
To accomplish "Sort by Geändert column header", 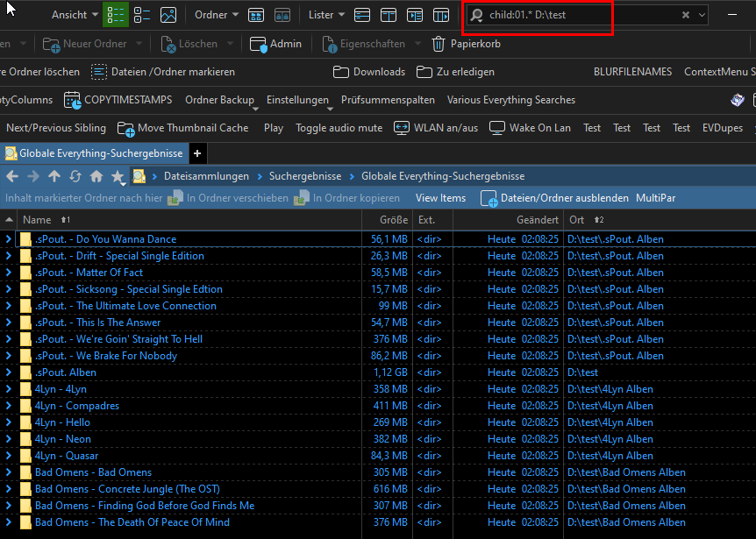I will (x=508, y=220).
